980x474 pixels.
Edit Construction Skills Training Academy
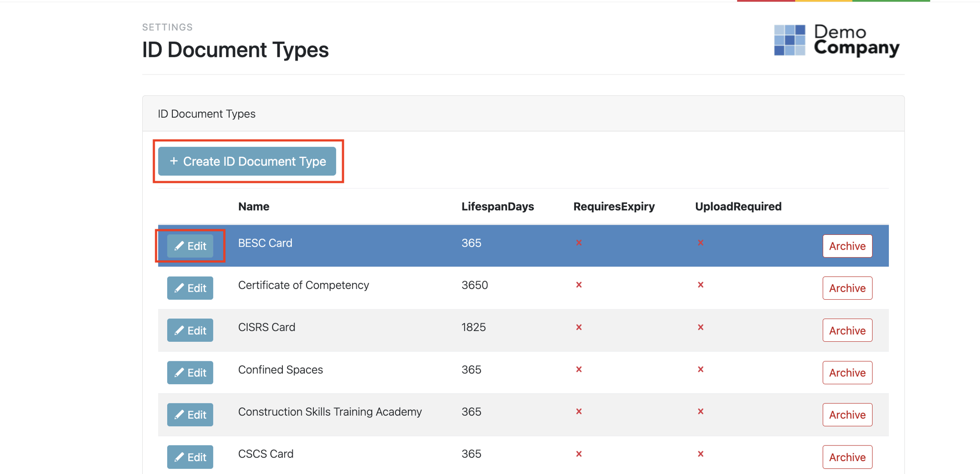coord(190,415)
